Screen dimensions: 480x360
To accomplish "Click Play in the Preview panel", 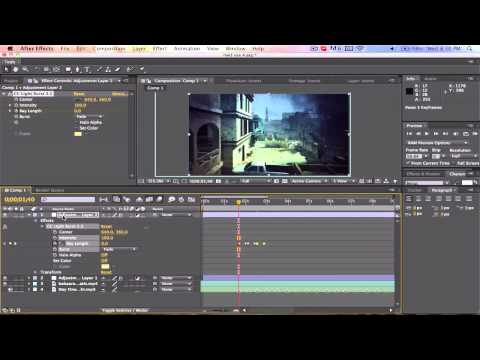I will pos(427,134).
